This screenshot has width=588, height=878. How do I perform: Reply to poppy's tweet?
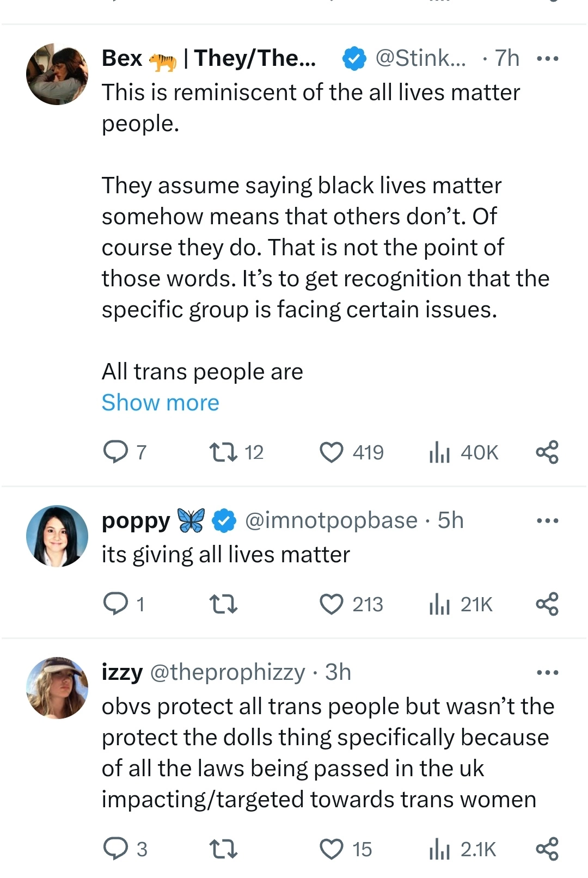click(115, 604)
